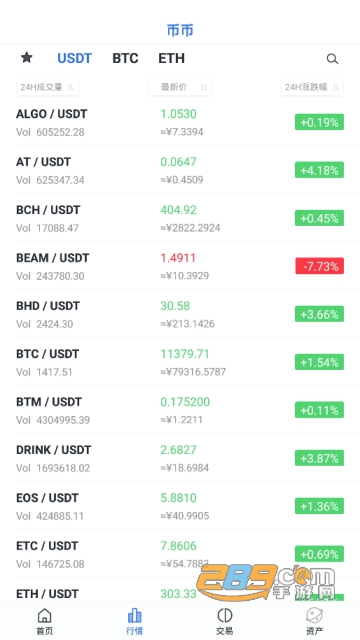Select the DRINK / USDT pair
The image size is (360, 640).
pyautogui.click(x=180, y=458)
